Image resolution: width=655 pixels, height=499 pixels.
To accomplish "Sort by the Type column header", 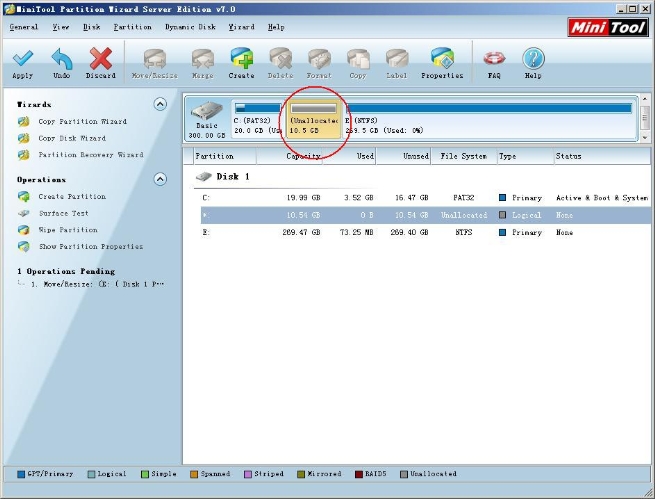I will click(525, 156).
